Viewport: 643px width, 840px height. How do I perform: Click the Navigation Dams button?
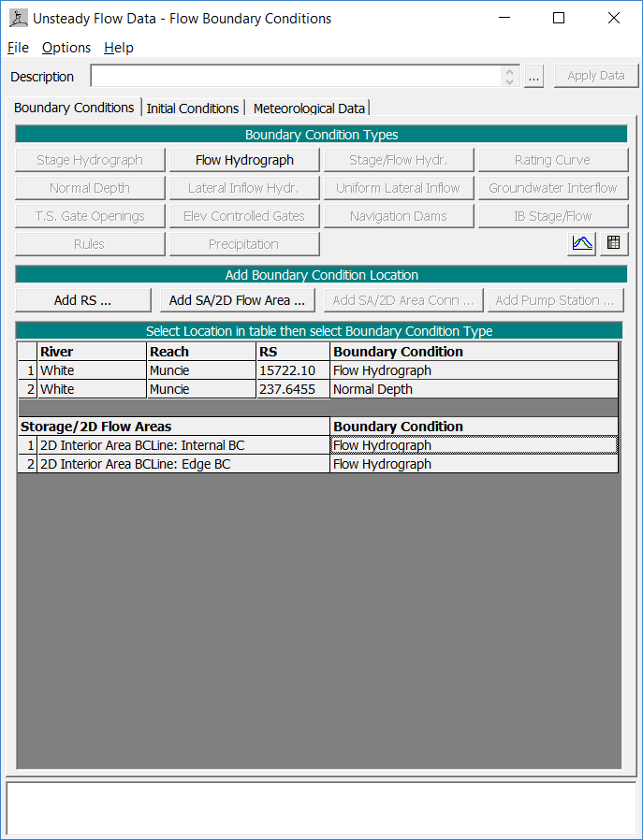pos(399,216)
